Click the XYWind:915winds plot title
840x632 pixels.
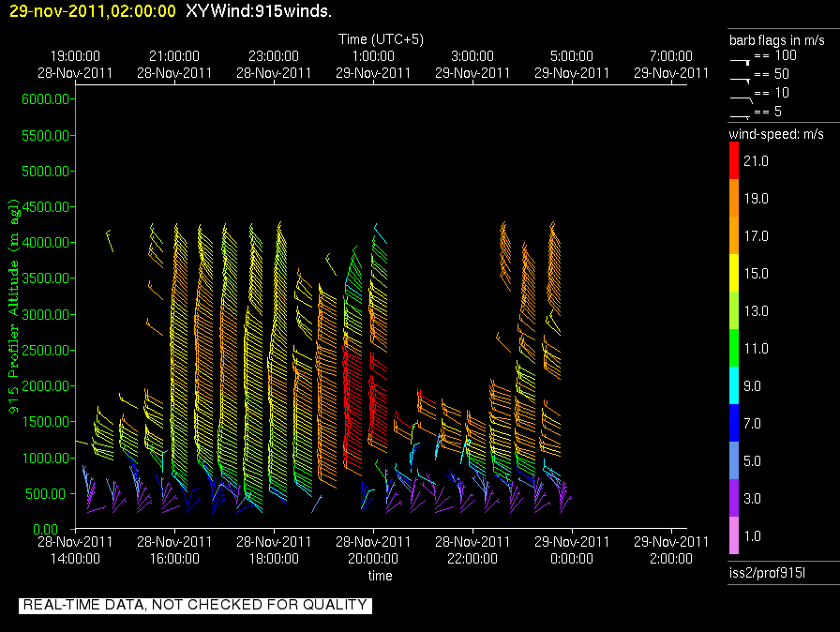click(x=258, y=11)
